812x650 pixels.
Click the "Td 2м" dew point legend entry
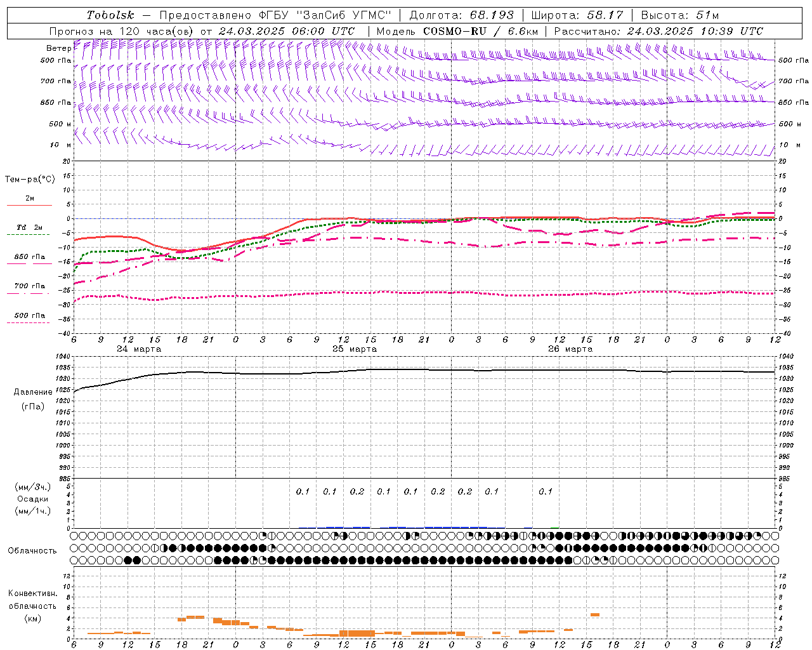pyautogui.click(x=30, y=227)
